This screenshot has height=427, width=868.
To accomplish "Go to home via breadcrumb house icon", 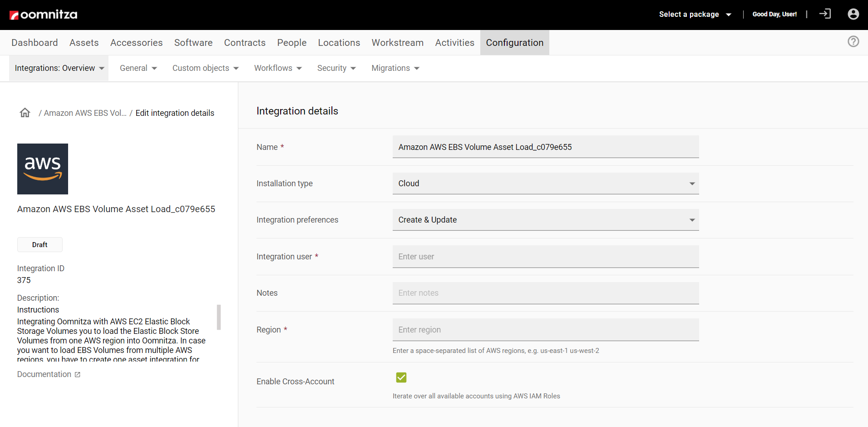I will coord(25,113).
